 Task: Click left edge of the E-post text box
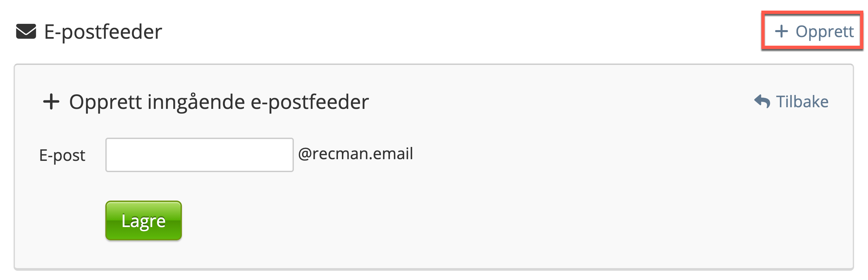pyautogui.click(x=111, y=155)
